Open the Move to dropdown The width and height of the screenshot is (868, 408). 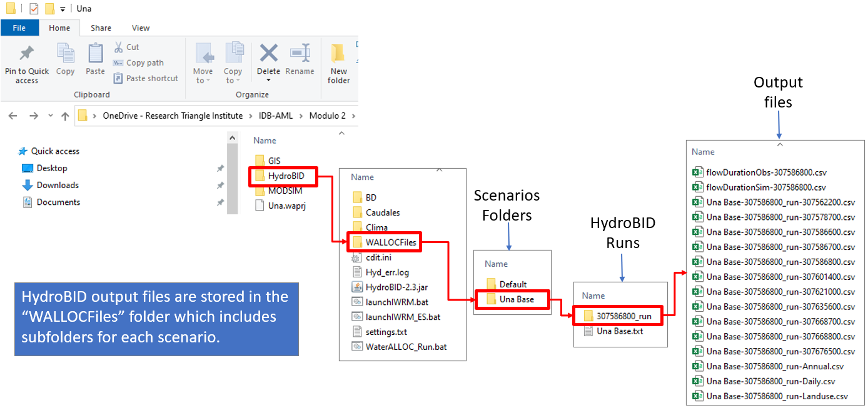[203, 80]
